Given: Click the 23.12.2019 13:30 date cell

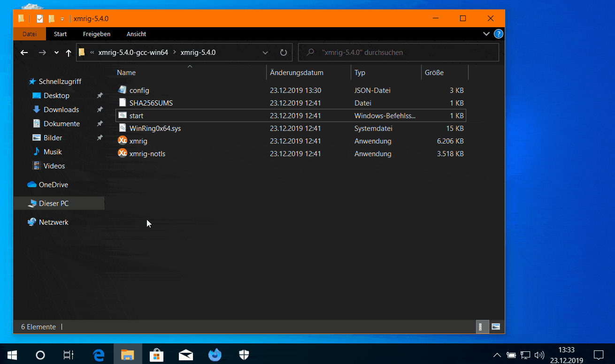Looking at the screenshot, I should [295, 90].
